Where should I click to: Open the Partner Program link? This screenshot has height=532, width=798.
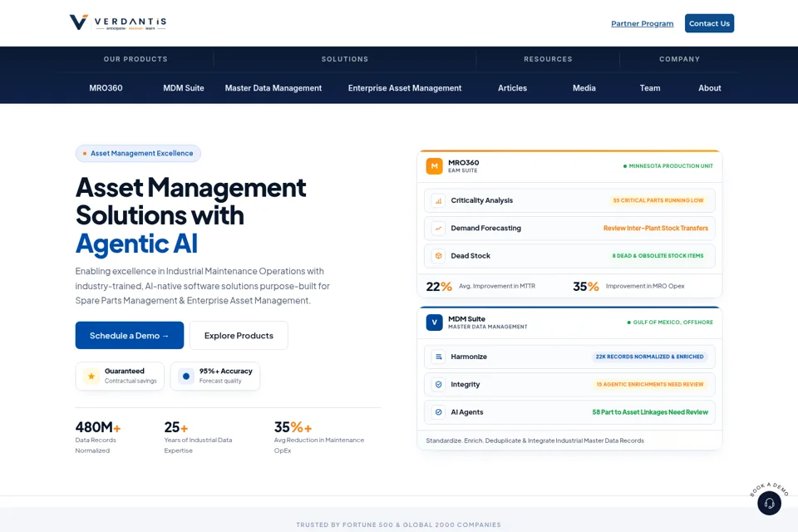click(x=643, y=23)
